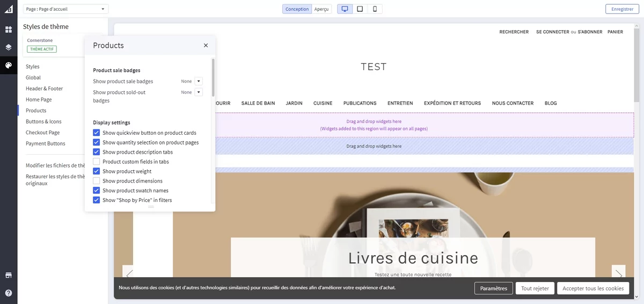
Task: Click the Livres de cuisine slide heading
Action: [x=413, y=258]
